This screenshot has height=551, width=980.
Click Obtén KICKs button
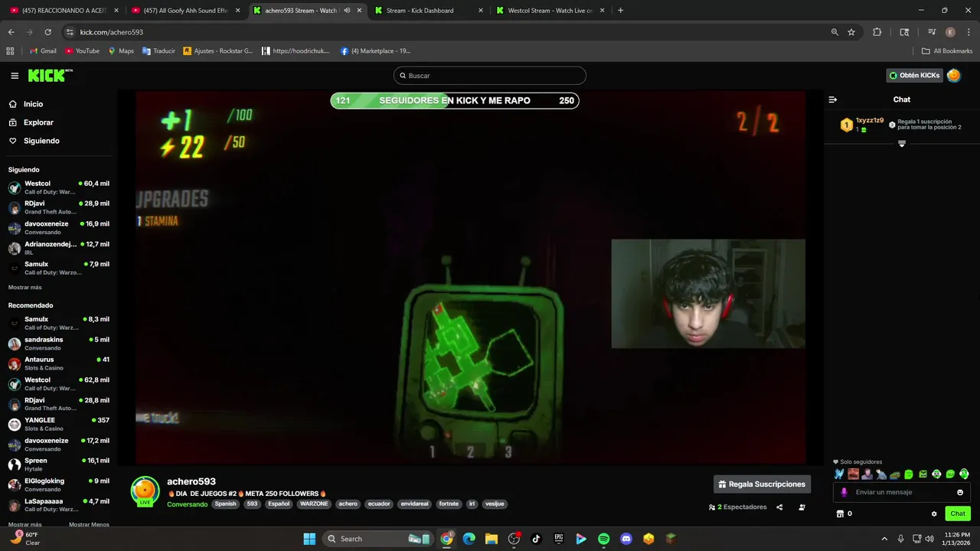[914, 75]
